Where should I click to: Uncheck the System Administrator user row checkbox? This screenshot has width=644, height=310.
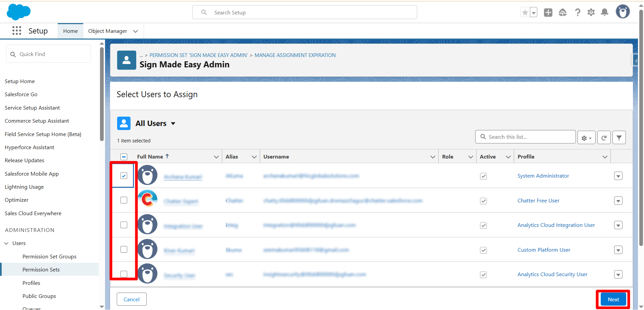[124, 176]
